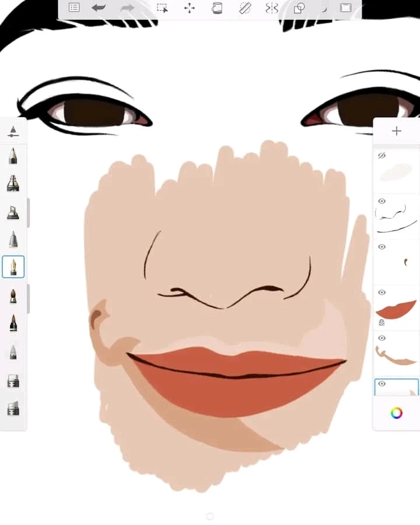Open brush properties at top of brush palette
This screenshot has width=420, height=525.
point(13,132)
